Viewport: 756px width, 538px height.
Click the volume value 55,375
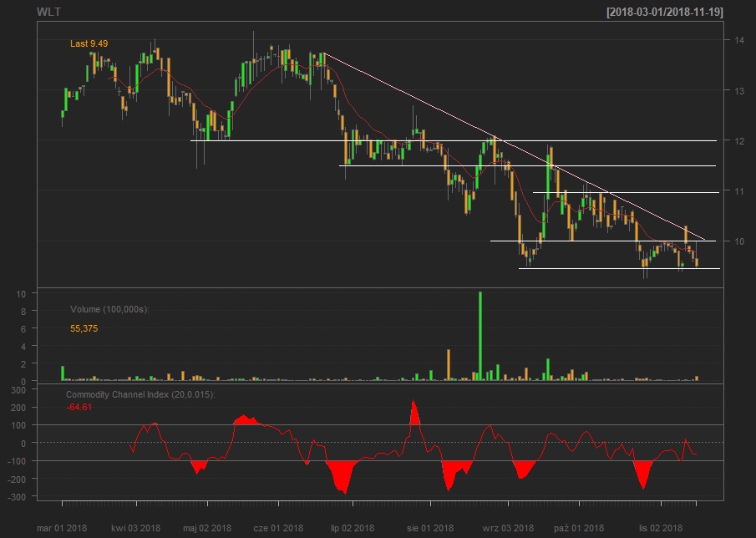[x=84, y=329]
